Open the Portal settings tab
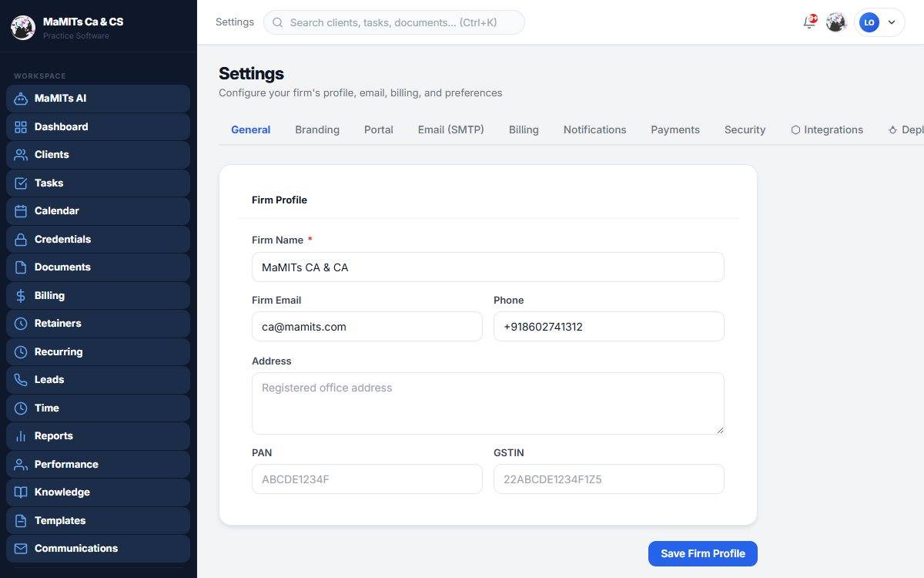 pos(379,129)
